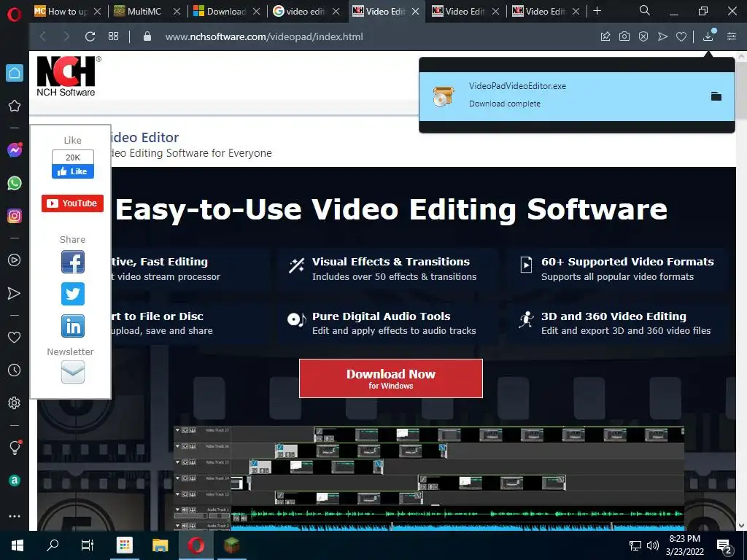747x560 pixels.
Task: Open the notification center icon
Action: 724,545
